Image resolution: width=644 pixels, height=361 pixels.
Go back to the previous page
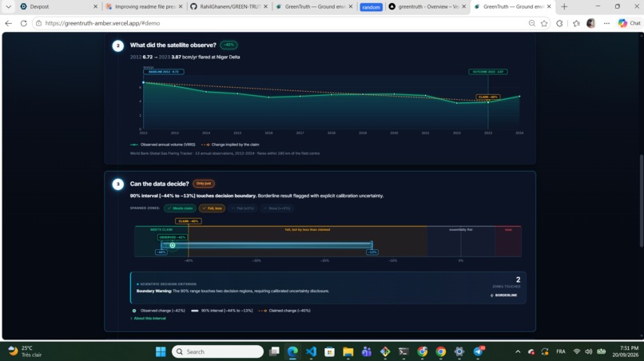coord(8,23)
